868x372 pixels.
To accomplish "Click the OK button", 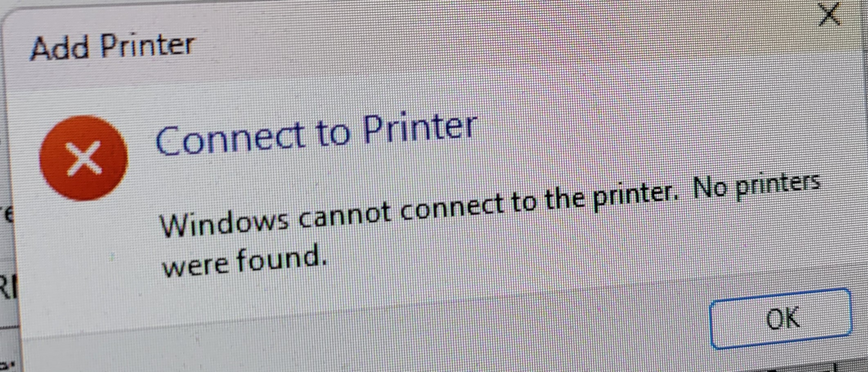I will point(780,318).
